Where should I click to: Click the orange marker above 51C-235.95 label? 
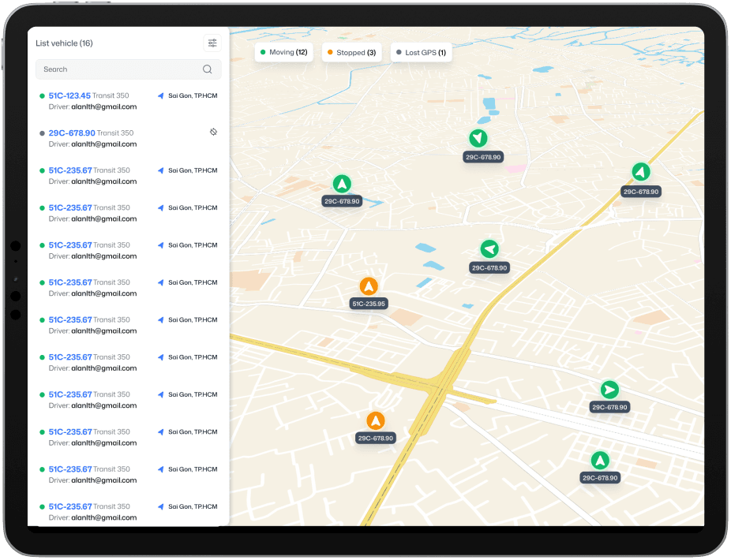click(369, 286)
